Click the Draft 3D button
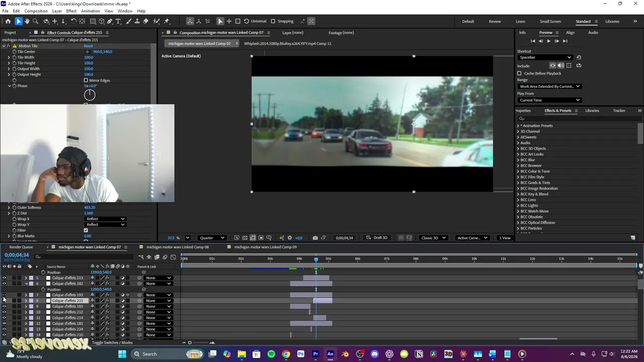This screenshot has height=362, width=644. [377, 238]
